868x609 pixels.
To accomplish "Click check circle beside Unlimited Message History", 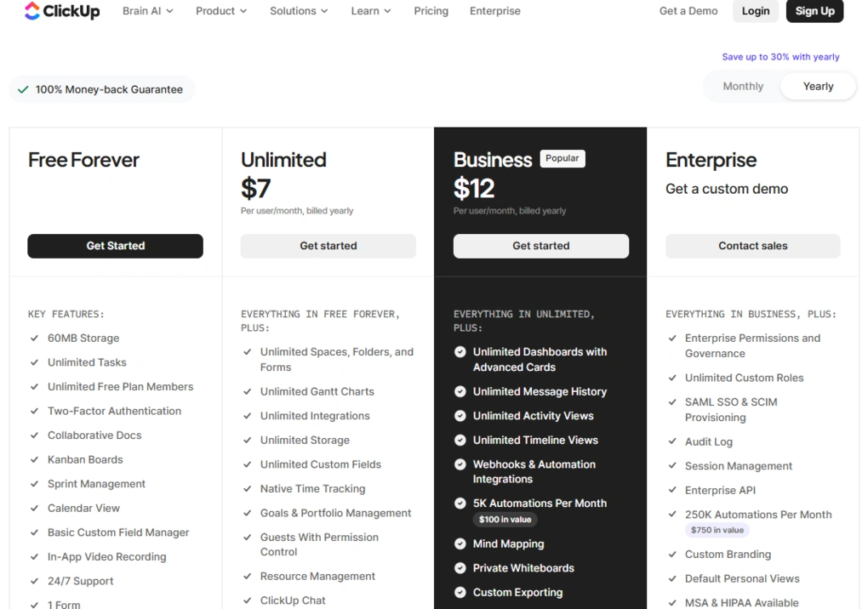I will point(460,391).
